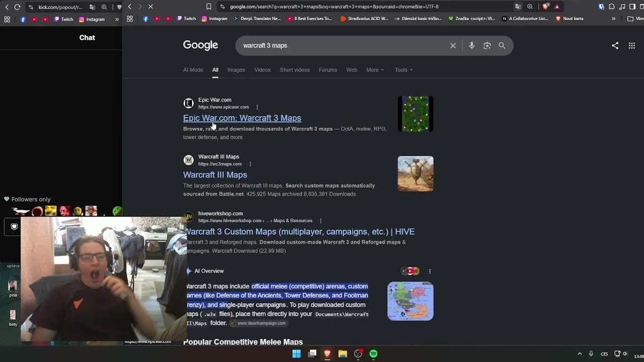The height and width of the screenshot is (362, 644).
Task: Click the AI Overview map image
Action: 411,301
